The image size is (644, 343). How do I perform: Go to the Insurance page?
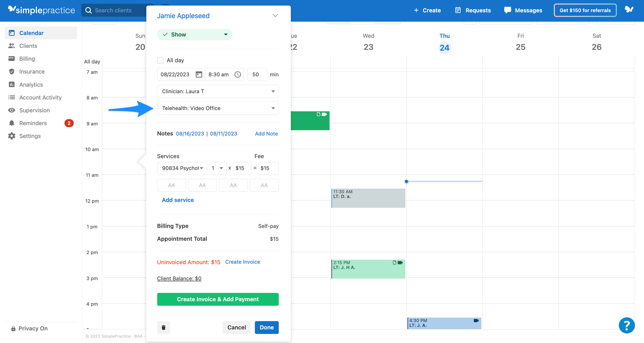pos(31,72)
